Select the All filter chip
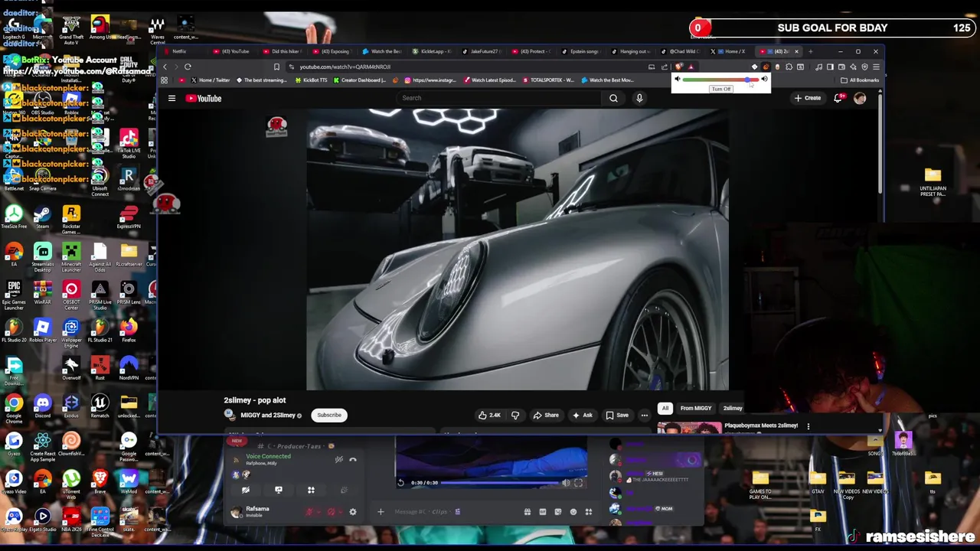 (x=665, y=409)
